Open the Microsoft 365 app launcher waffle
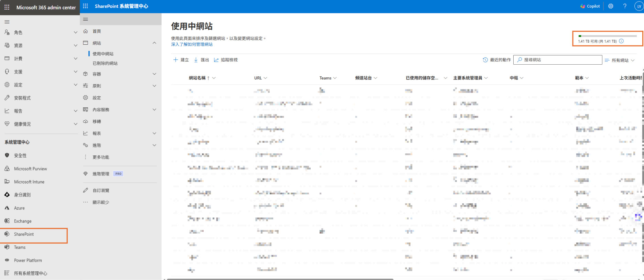Image resolution: width=644 pixels, height=280 pixels. [x=7, y=7]
